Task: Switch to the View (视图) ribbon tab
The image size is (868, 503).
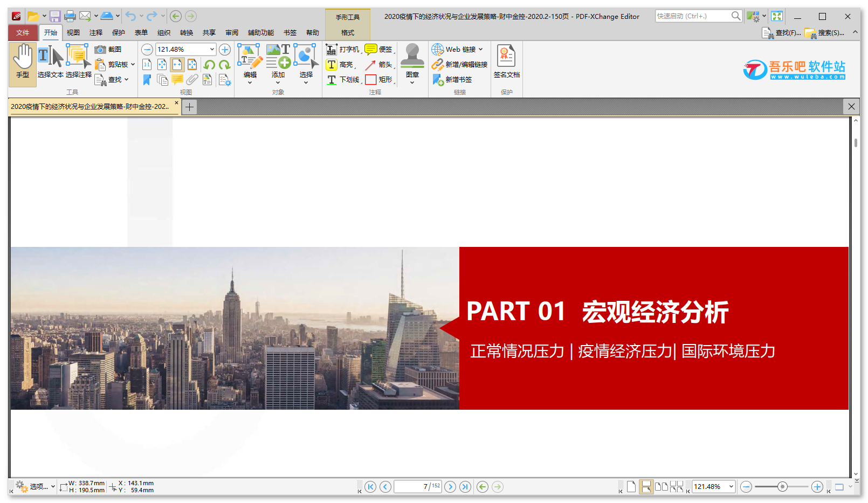Action: 73,33
